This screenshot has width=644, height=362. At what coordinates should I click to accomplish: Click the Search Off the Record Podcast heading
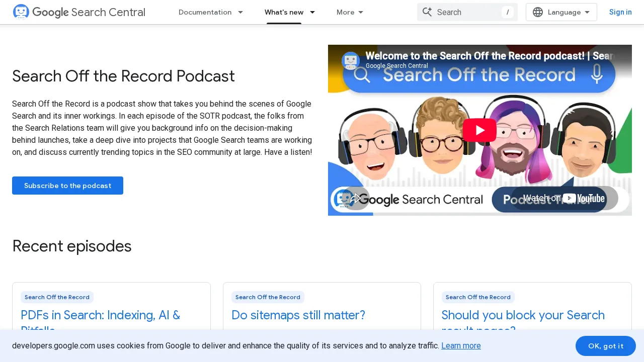123,76
